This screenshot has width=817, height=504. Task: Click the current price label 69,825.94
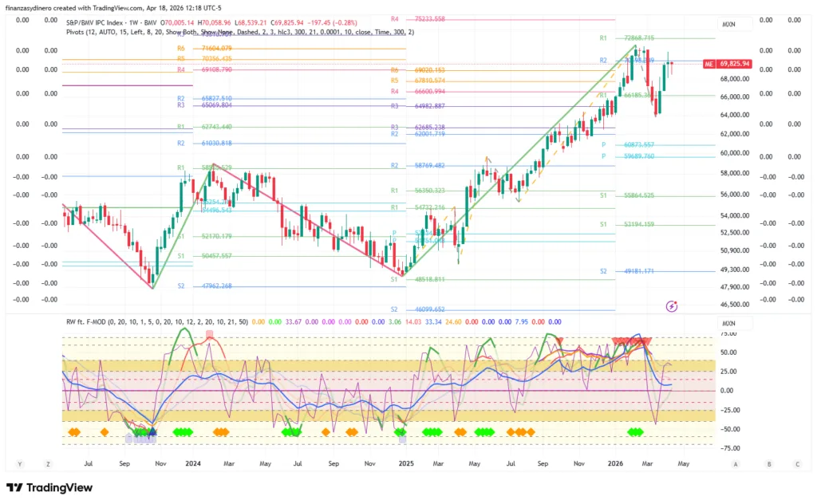pos(735,63)
